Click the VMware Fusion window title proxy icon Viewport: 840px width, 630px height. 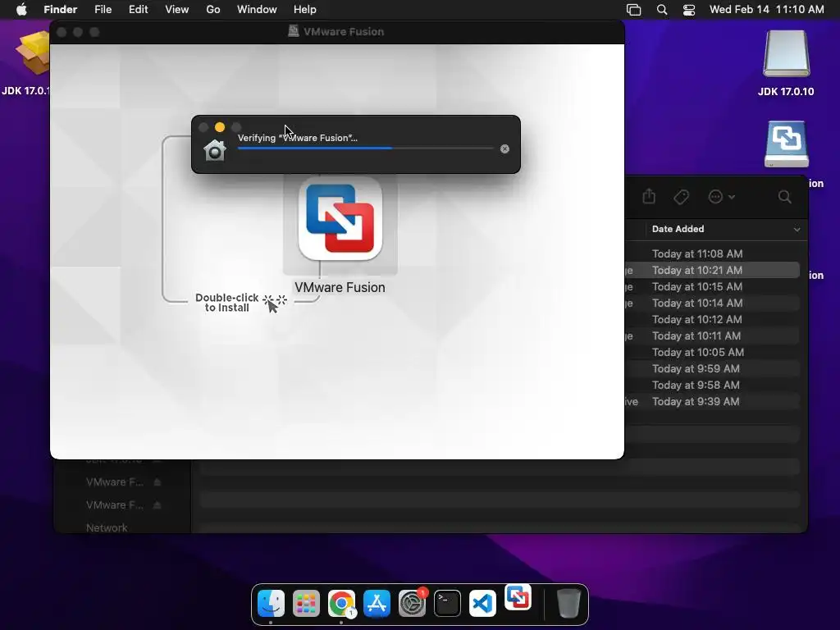click(293, 31)
